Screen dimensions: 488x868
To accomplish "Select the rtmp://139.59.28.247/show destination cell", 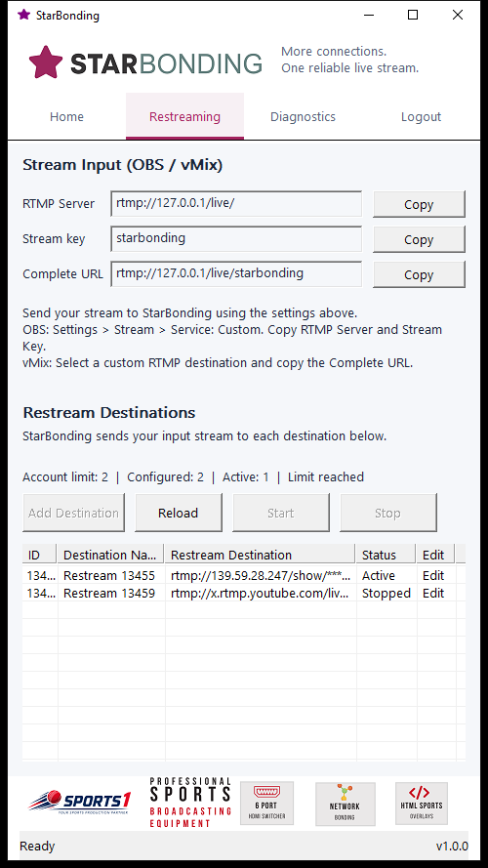I will point(261,576).
